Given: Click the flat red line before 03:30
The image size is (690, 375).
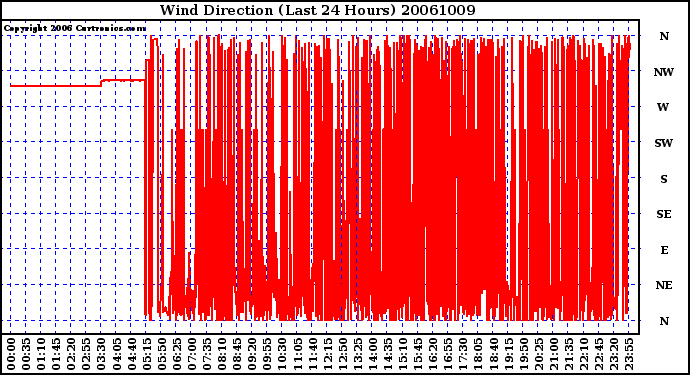Looking at the screenshot, I should 56,86.
